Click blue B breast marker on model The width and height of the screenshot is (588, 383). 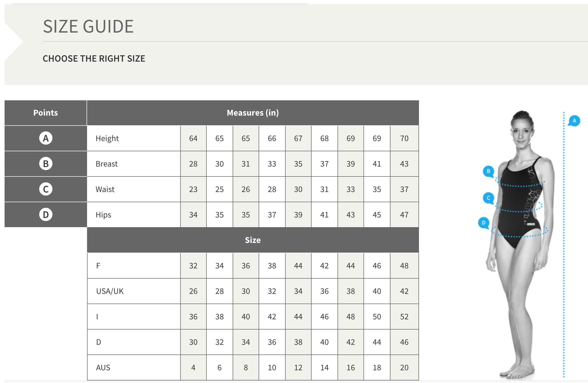click(x=488, y=171)
